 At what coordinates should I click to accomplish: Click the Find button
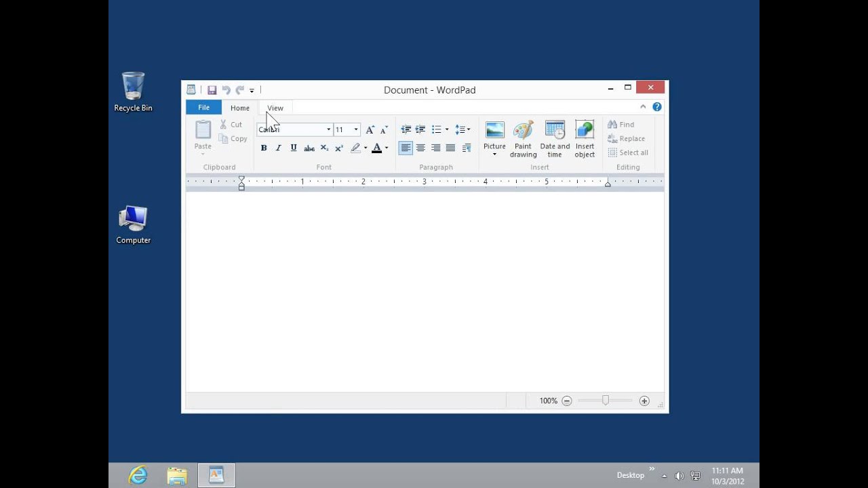[x=620, y=125]
